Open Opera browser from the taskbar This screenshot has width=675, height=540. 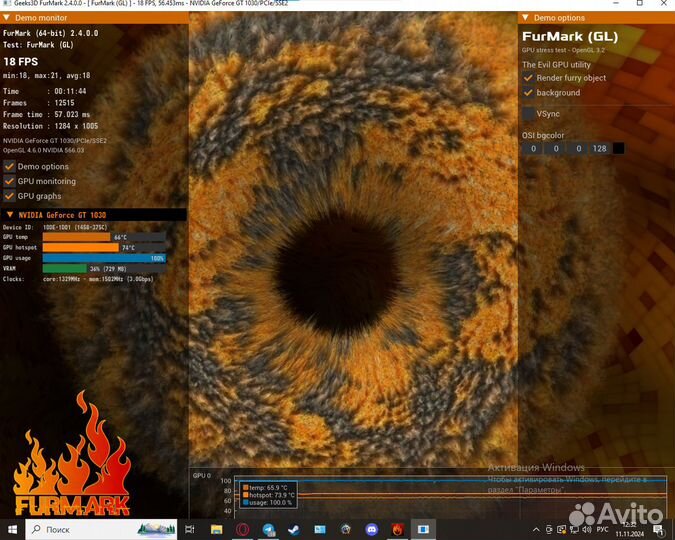point(242,528)
